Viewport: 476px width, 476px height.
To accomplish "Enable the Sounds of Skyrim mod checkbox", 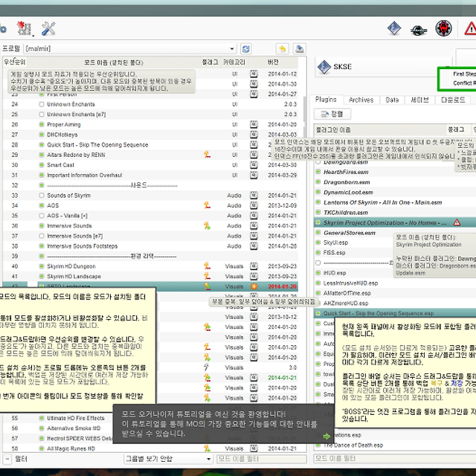I will coord(42,196).
